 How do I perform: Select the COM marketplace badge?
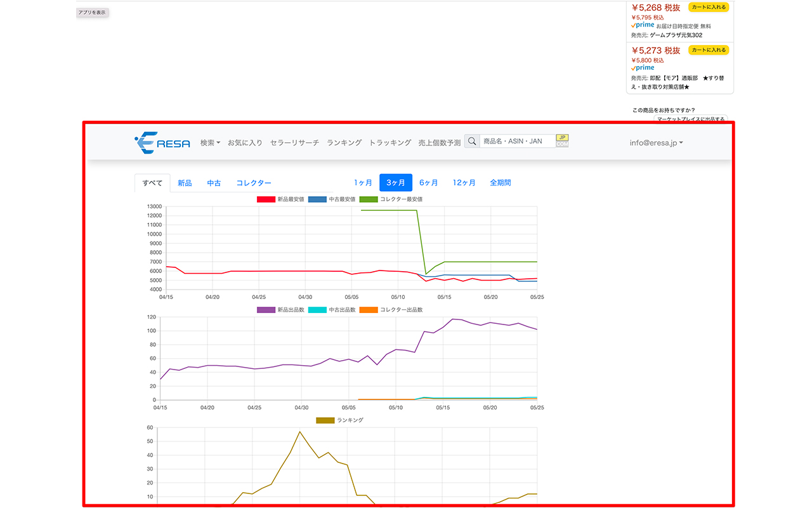(x=562, y=144)
